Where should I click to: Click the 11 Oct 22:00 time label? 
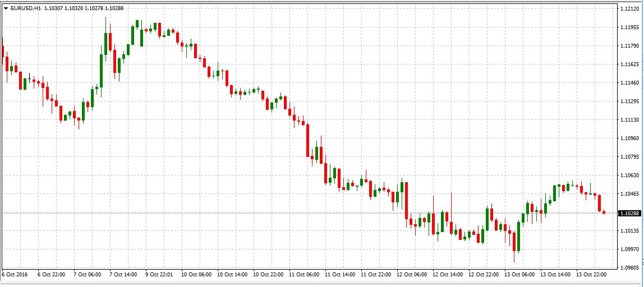[x=376, y=274]
